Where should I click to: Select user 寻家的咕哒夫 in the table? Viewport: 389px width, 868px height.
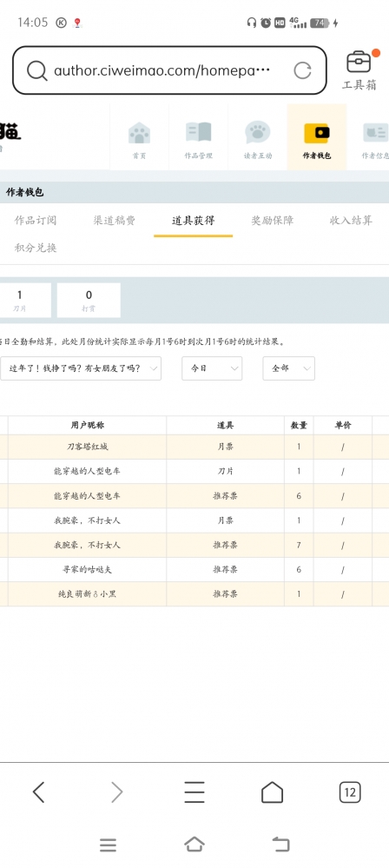coord(88,570)
